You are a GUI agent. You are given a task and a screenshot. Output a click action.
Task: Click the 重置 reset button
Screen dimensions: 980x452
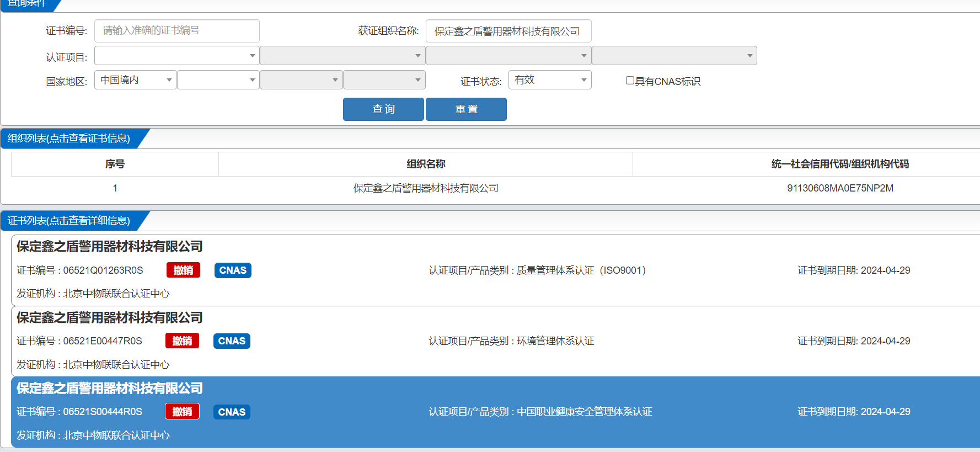coord(466,109)
